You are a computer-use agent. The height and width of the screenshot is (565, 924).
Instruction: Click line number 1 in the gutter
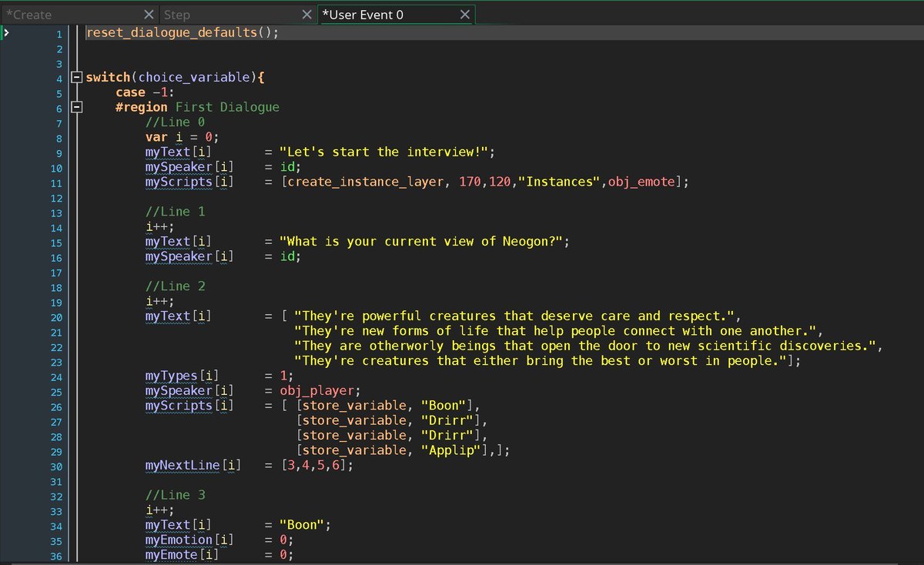pyautogui.click(x=59, y=34)
